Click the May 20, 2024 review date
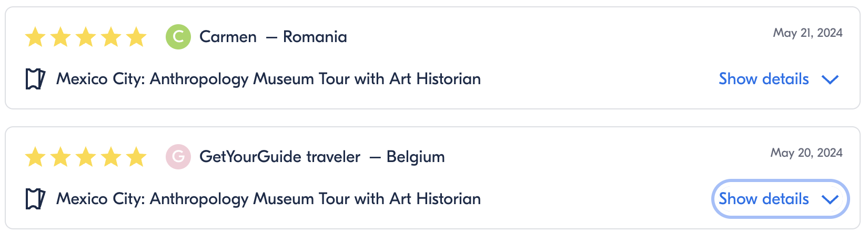The height and width of the screenshot is (242, 868). (x=806, y=153)
